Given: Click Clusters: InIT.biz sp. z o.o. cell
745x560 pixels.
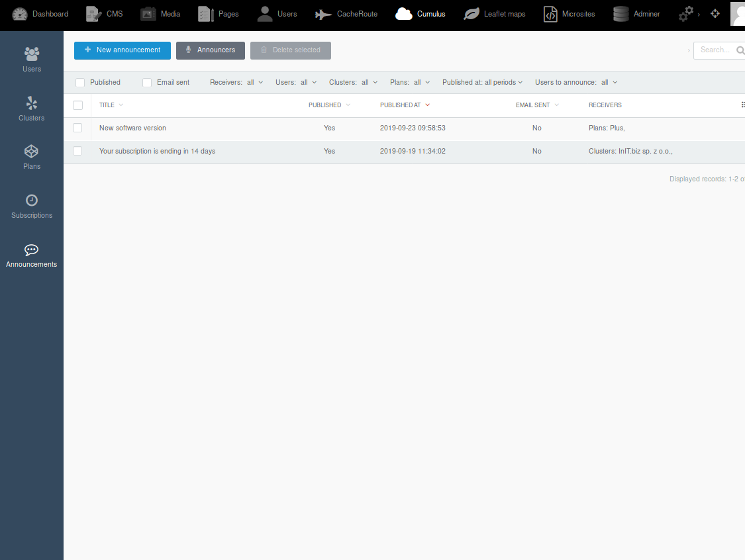Looking at the screenshot, I should [x=630, y=151].
